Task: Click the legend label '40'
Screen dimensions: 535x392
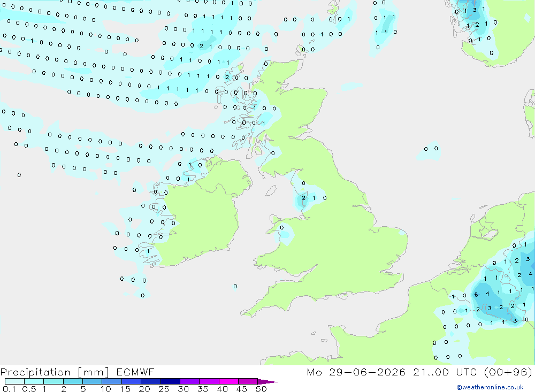Action: click(x=223, y=389)
